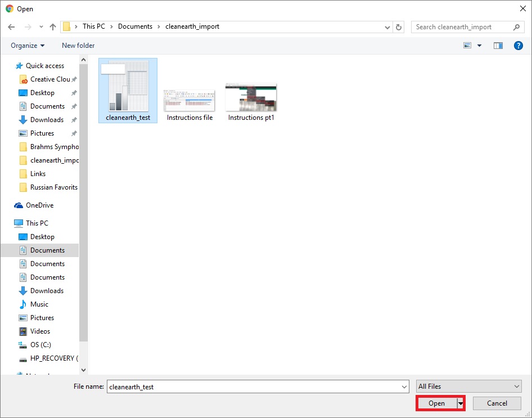The height and width of the screenshot is (418, 532).
Task: Click cleanearth_import in the address breadcrumb
Action: tap(192, 26)
